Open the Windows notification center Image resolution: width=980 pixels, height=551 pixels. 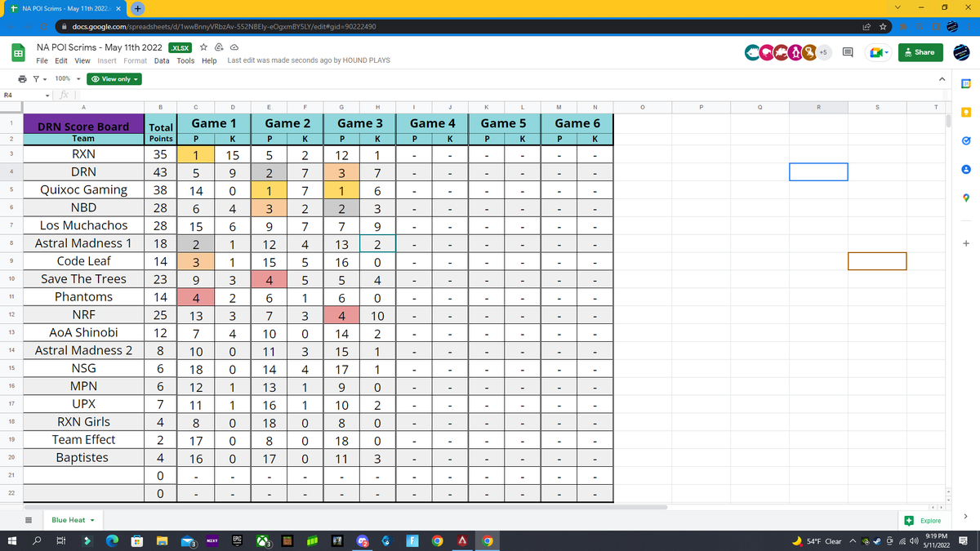point(963,540)
